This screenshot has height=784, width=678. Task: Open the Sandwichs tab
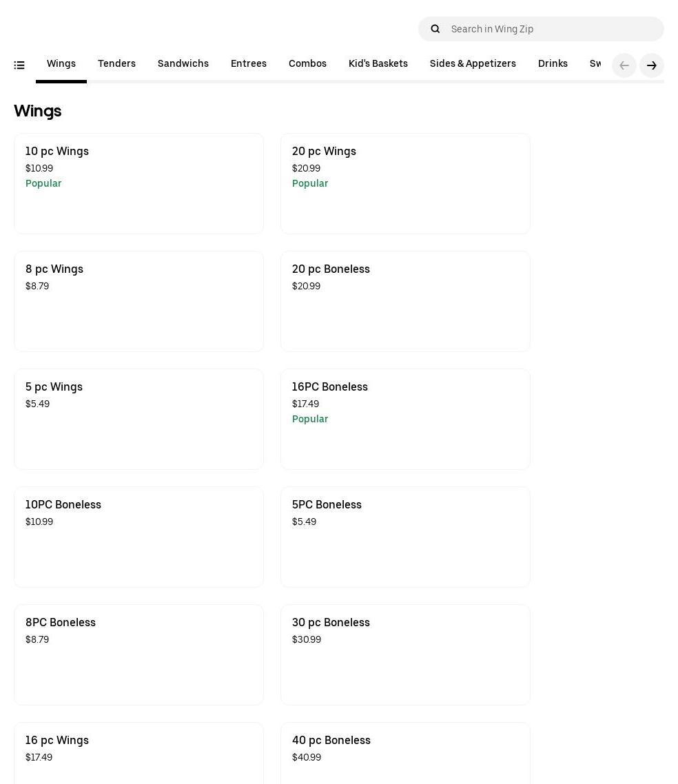pos(183,64)
